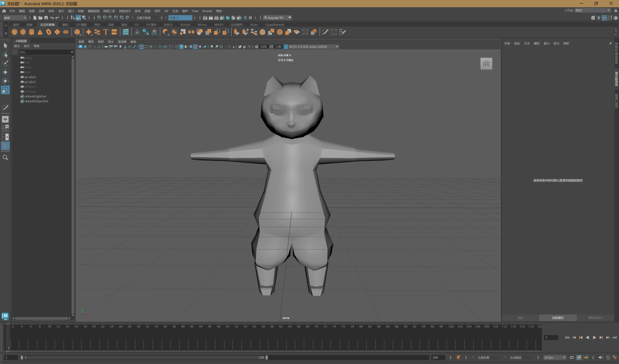Toggle the workspace lock icon

(614, 11)
